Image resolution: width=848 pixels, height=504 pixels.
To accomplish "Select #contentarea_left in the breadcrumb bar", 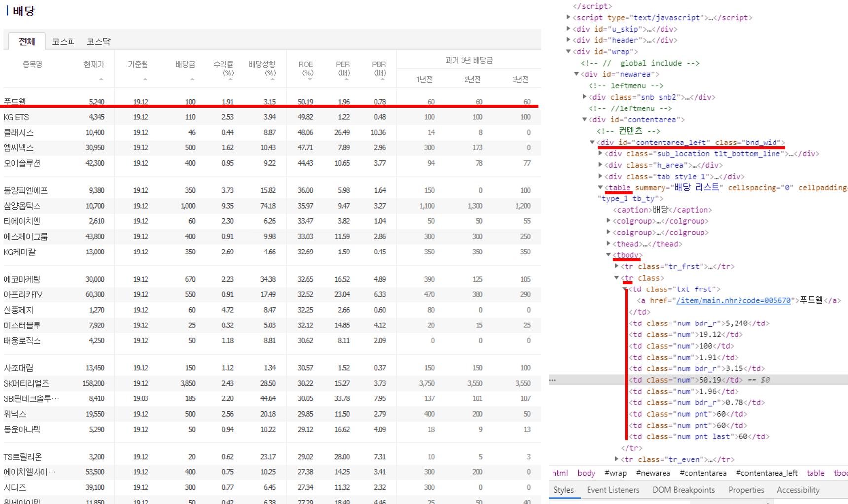I will pos(767,473).
